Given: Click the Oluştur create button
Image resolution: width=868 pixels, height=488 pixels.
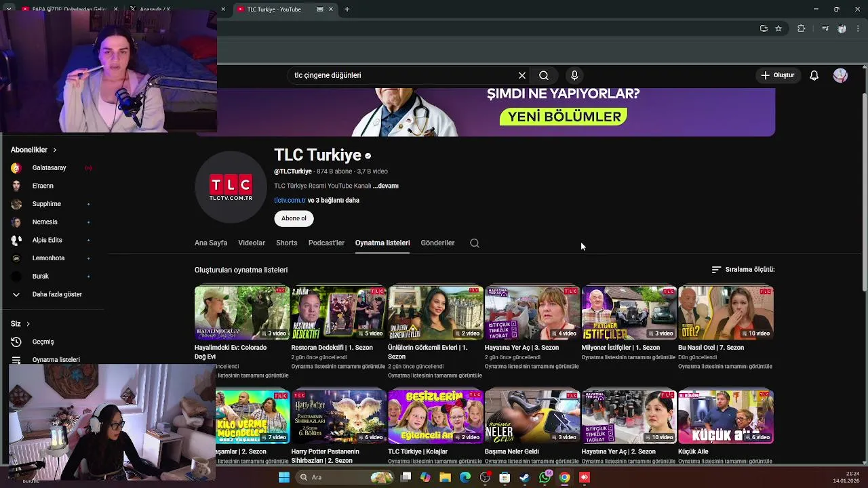Looking at the screenshot, I should pyautogui.click(x=777, y=75).
